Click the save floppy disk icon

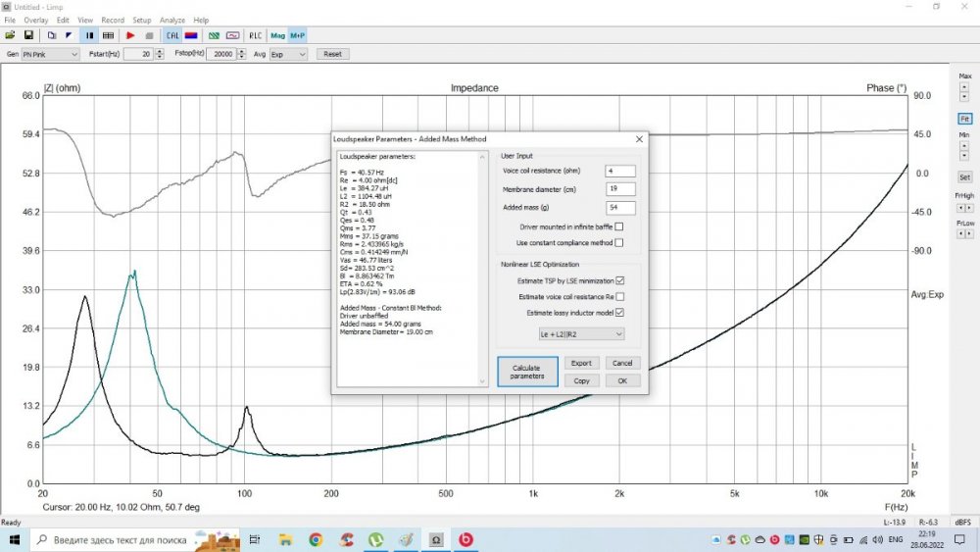28,35
